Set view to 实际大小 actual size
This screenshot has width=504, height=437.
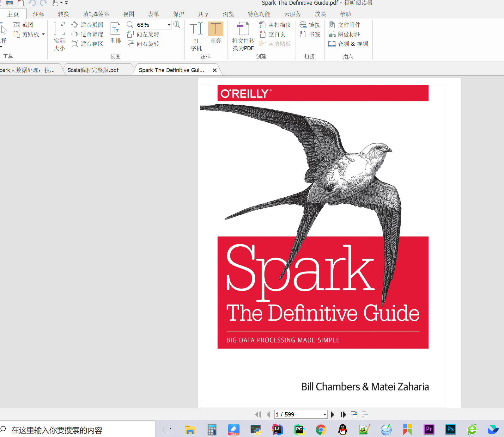pyautogui.click(x=59, y=36)
